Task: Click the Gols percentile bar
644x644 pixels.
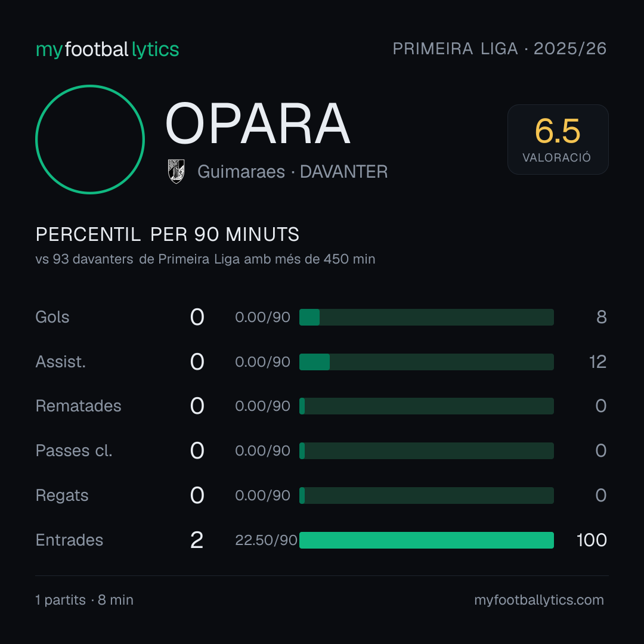Action: pyautogui.click(x=426, y=317)
